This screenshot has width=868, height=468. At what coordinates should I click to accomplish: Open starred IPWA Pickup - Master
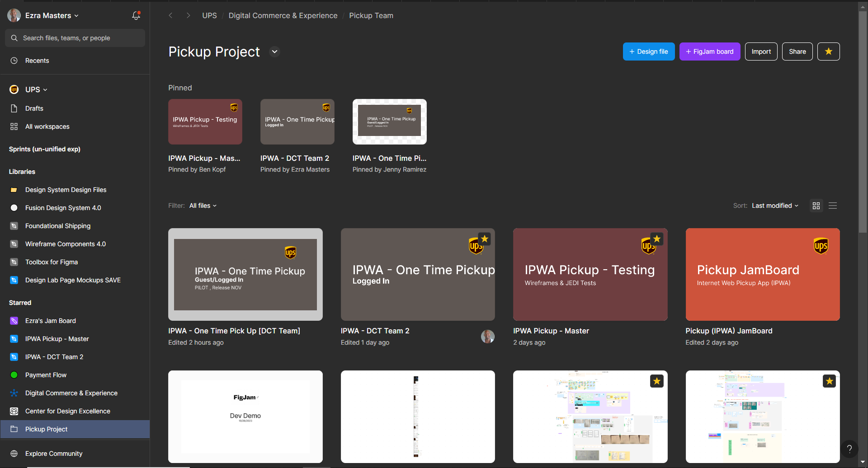[x=75, y=339]
